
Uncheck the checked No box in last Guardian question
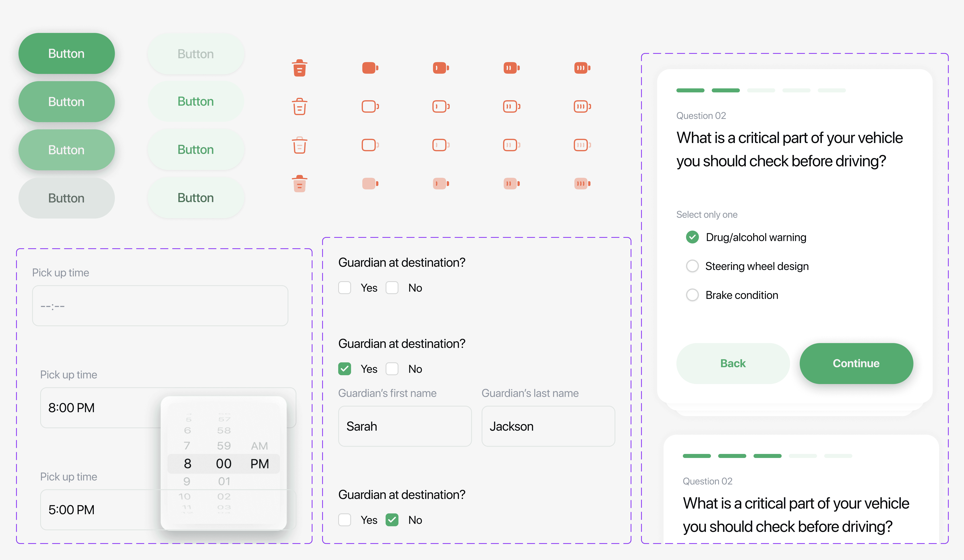point(392,520)
